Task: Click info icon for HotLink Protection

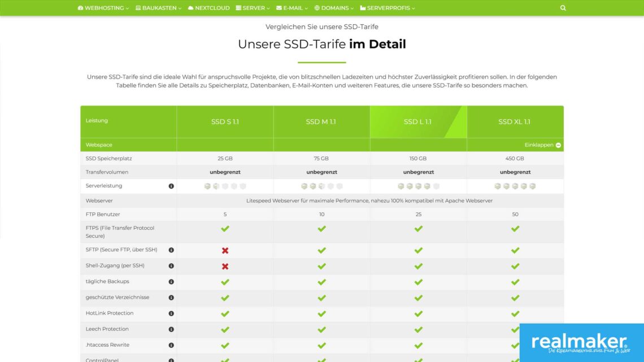Action: (171, 313)
